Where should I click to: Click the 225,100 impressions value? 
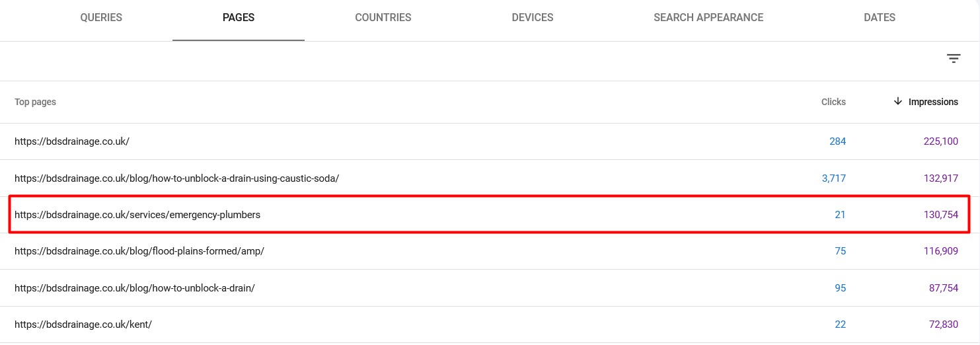point(941,141)
